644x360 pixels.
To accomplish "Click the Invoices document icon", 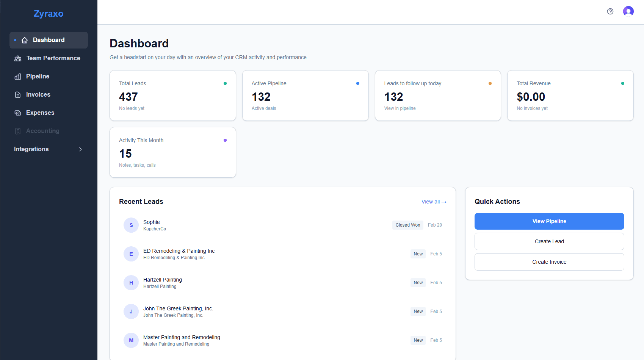I will tap(18, 95).
